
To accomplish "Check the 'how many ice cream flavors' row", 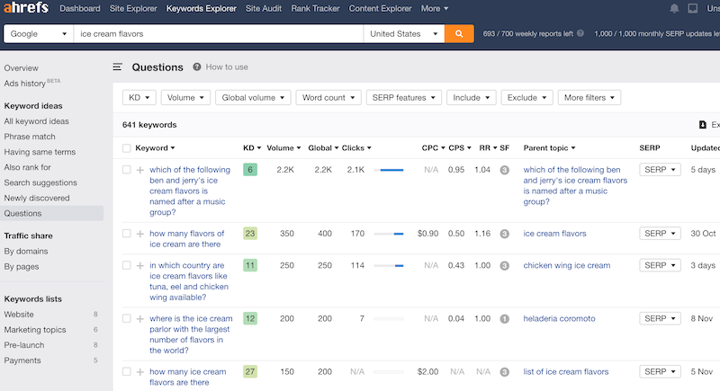I will pyautogui.click(x=126, y=372).
